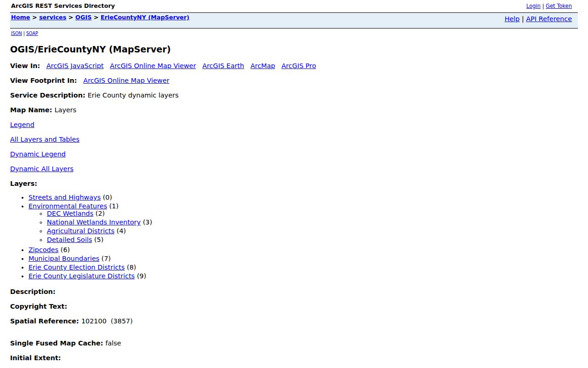Open All Layers and Tables
This screenshot has width=588, height=368.
(45, 139)
